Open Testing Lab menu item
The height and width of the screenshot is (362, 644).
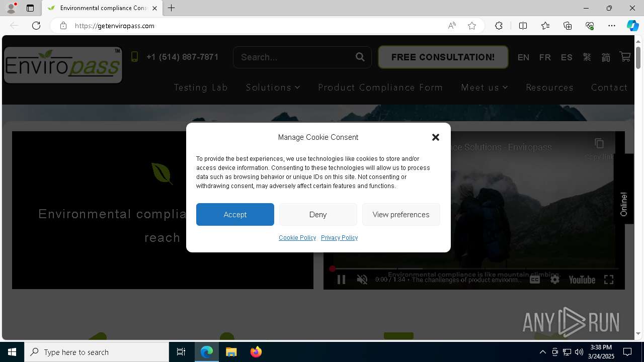201,87
